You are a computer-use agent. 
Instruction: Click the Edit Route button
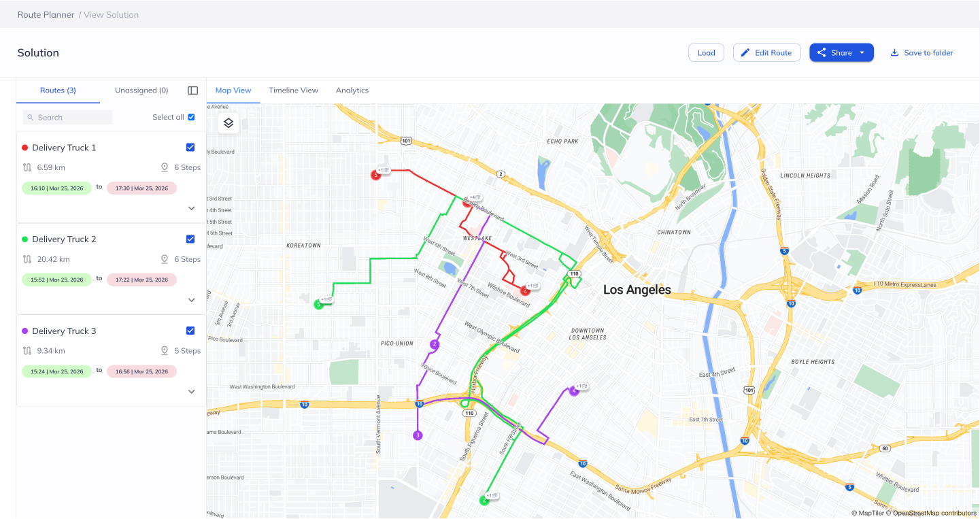pyautogui.click(x=766, y=52)
